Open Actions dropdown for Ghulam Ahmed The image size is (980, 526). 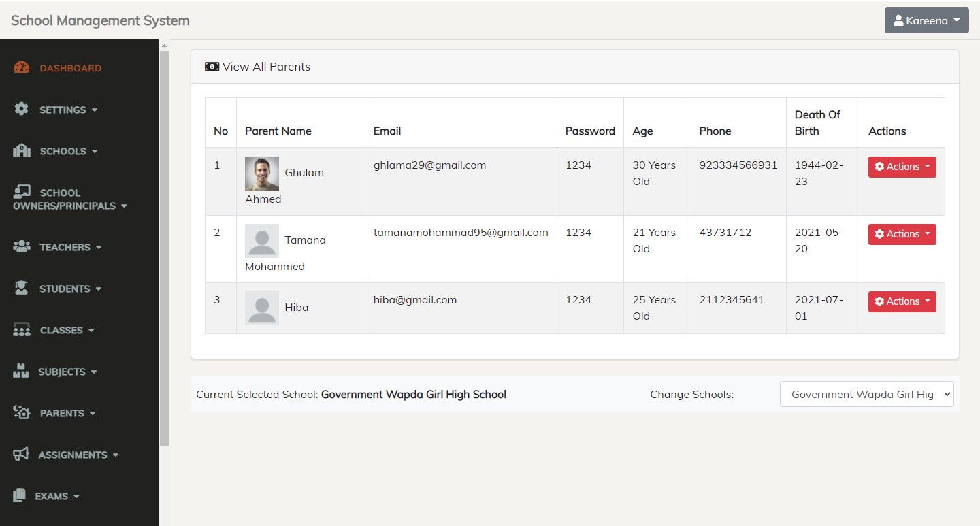[902, 167]
